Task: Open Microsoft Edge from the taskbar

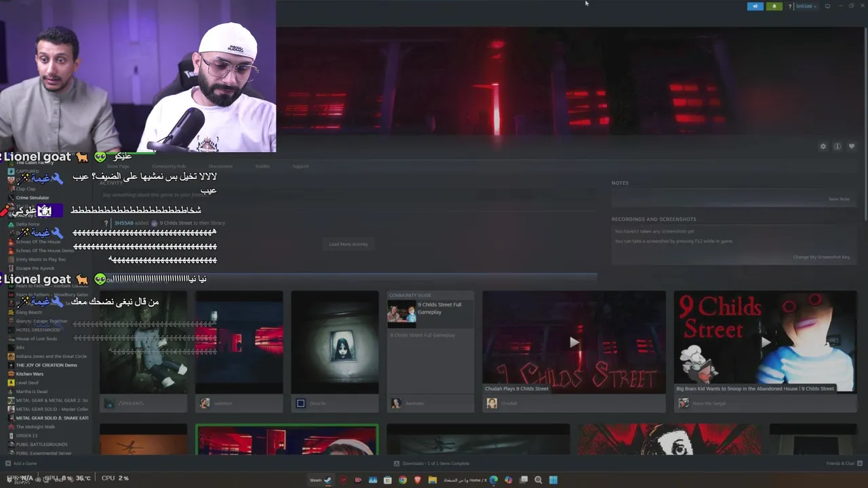Action: [x=494, y=480]
